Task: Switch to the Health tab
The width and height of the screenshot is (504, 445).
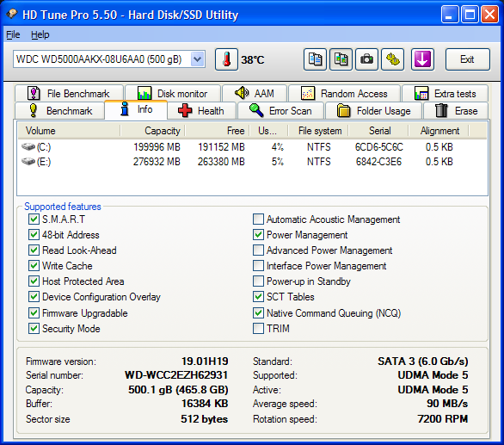Action: [x=201, y=111]
